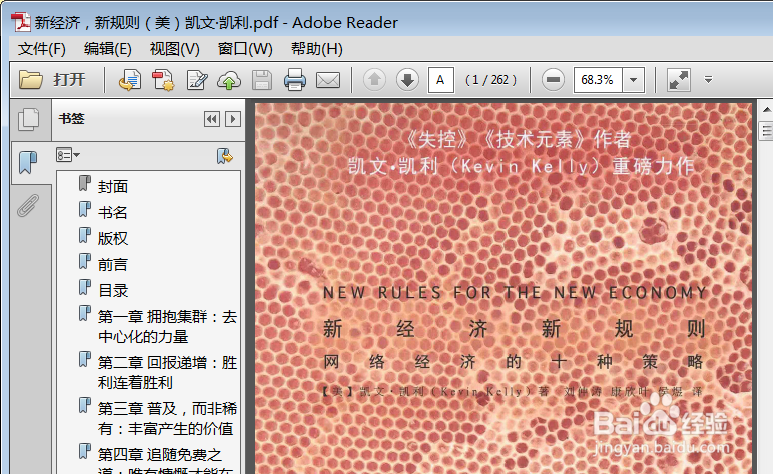Screen dimensions: 773x474
Task: Click the 68.3% zoom value field
Action: click(x=598, y=80)
